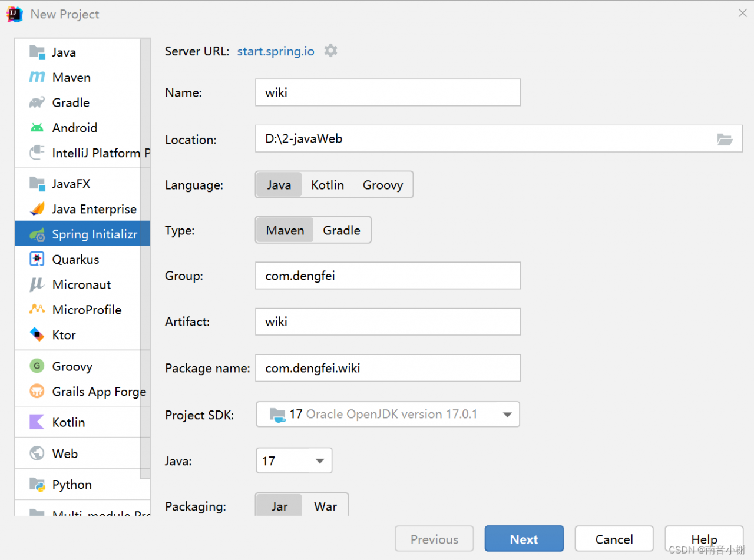Open the Java version dropdown
The height and width of the screenshot is (560, 754).
[294, 460]
